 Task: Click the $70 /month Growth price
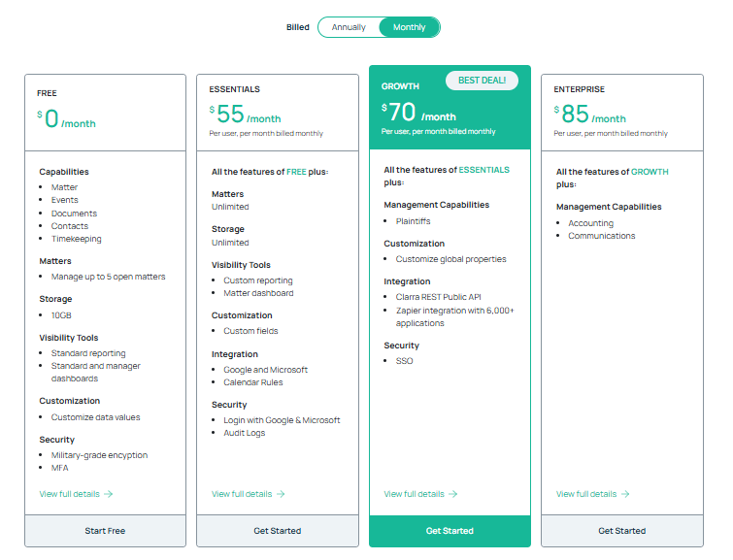418,113
